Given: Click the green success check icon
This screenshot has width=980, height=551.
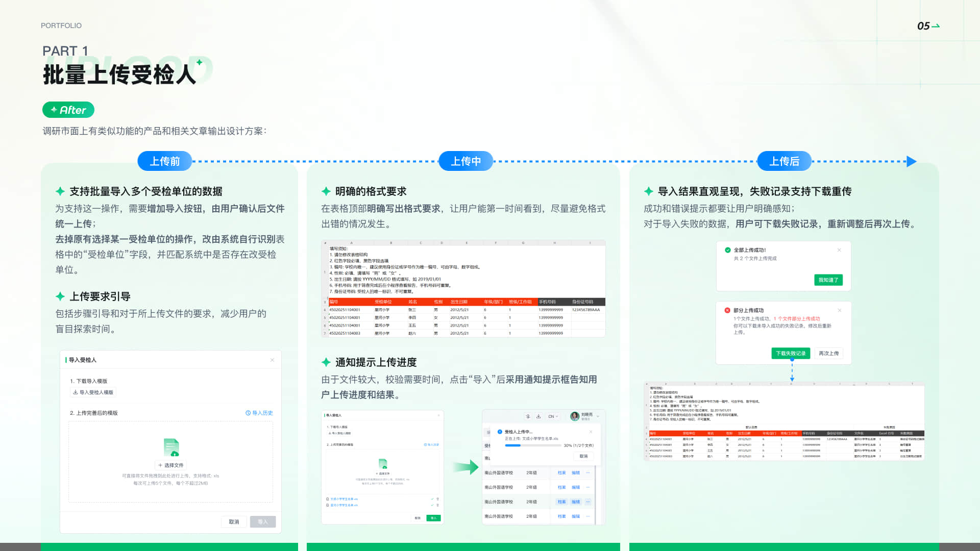Looking at the screenshot, I should pyautogui.click(x=728, y=250).
